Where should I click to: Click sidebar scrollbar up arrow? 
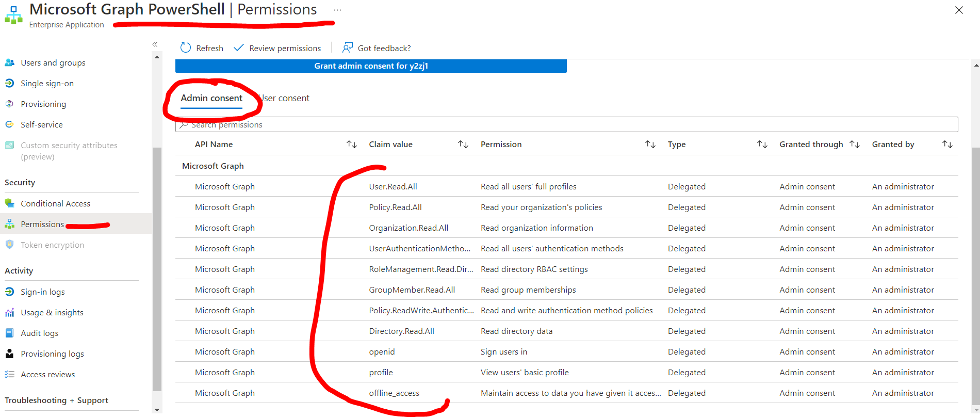click(157, 57)
